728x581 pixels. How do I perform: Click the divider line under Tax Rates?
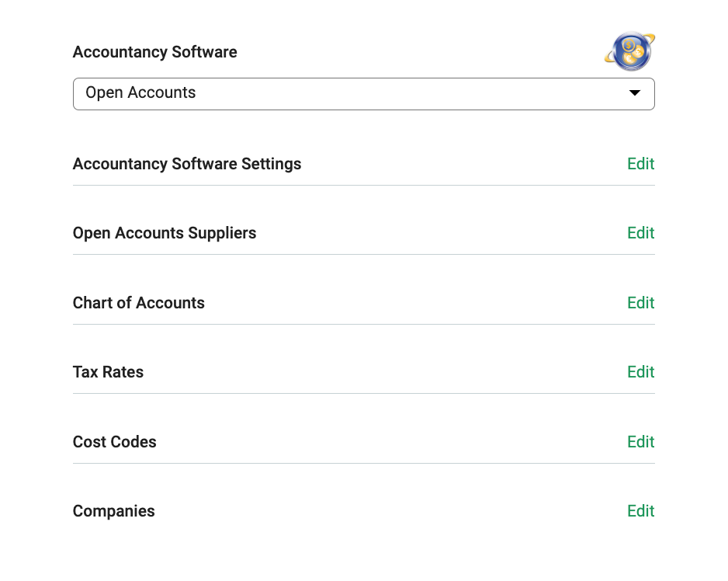(x=363, y=393)
